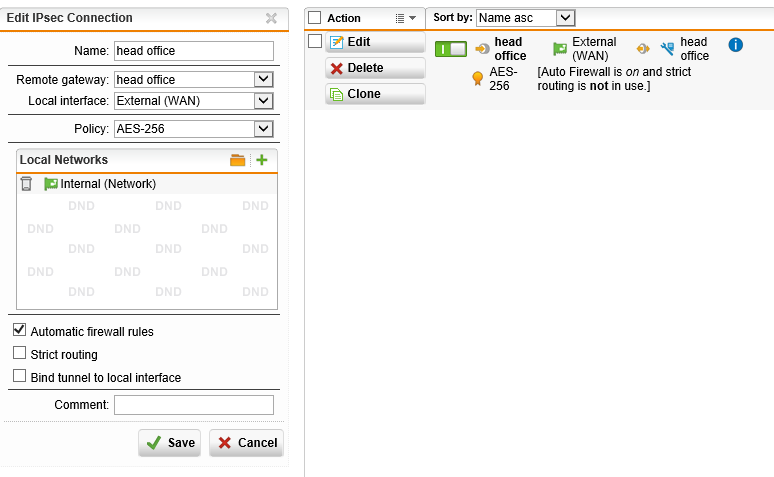
Task: Click green plus to add local network
Action: pos(262,160)
